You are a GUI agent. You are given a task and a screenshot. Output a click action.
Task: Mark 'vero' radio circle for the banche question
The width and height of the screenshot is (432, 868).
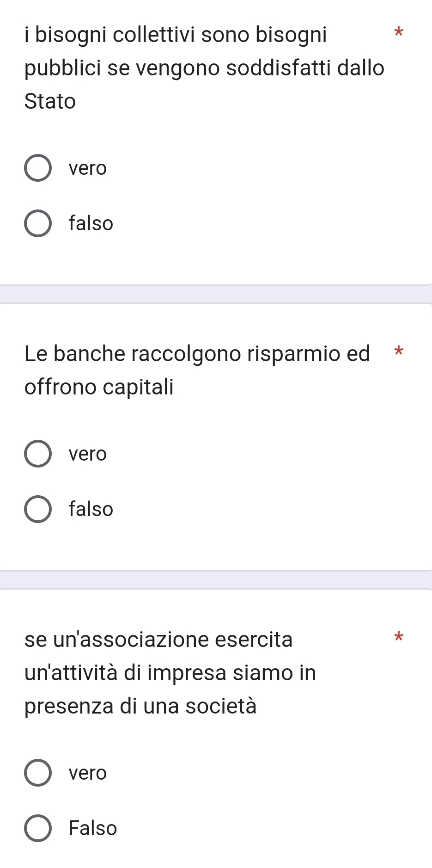[38, 454]
